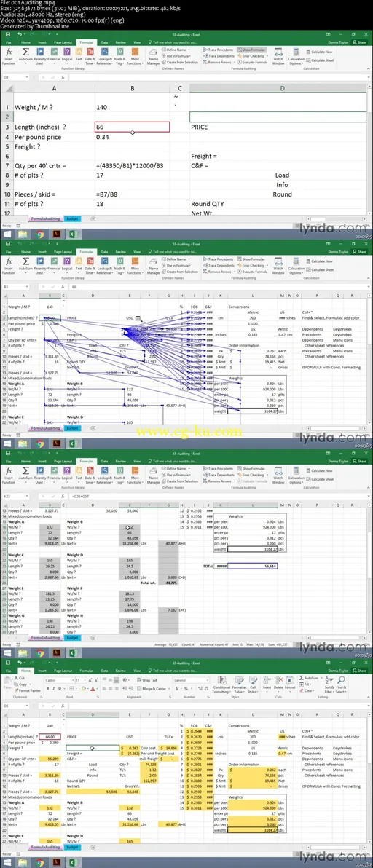Click Merge & Center in Home ribbon frame
Viewport: 373px width, 868px height.
pyautogui.click(x=153, y=689)
